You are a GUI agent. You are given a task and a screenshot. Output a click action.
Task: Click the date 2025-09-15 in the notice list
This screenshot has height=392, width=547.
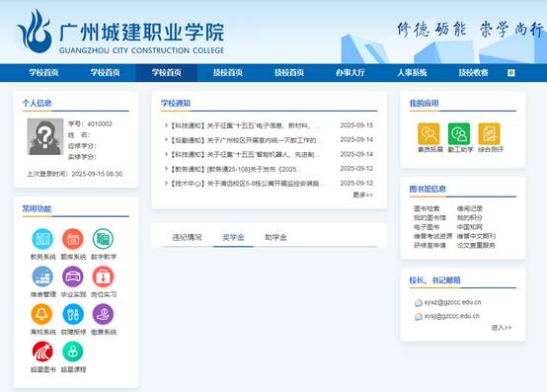(356, 125)
